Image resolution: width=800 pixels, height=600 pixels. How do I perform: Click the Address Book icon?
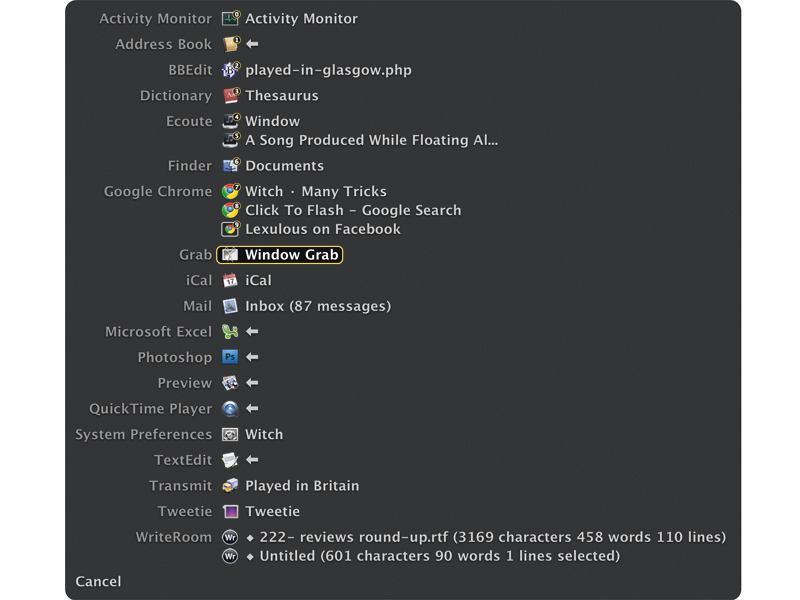tap(231, 44)
